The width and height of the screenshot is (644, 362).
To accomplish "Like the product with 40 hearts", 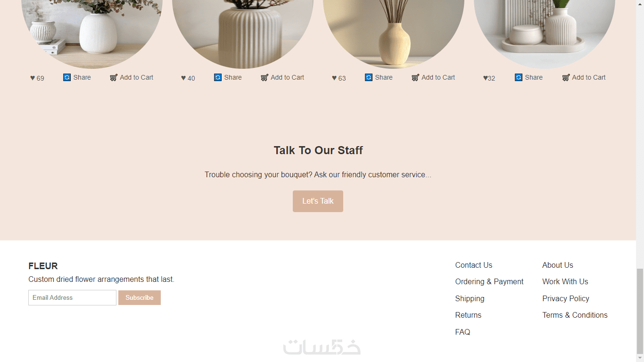I will 183,78.
